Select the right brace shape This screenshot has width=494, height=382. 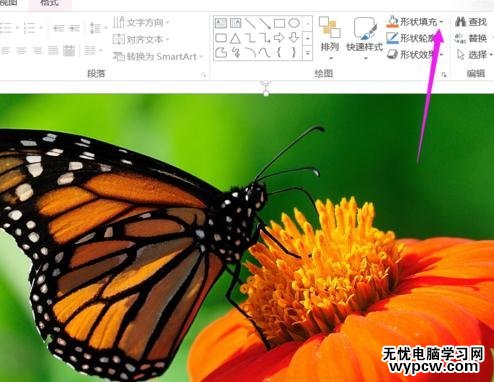[x=294, y=52]
